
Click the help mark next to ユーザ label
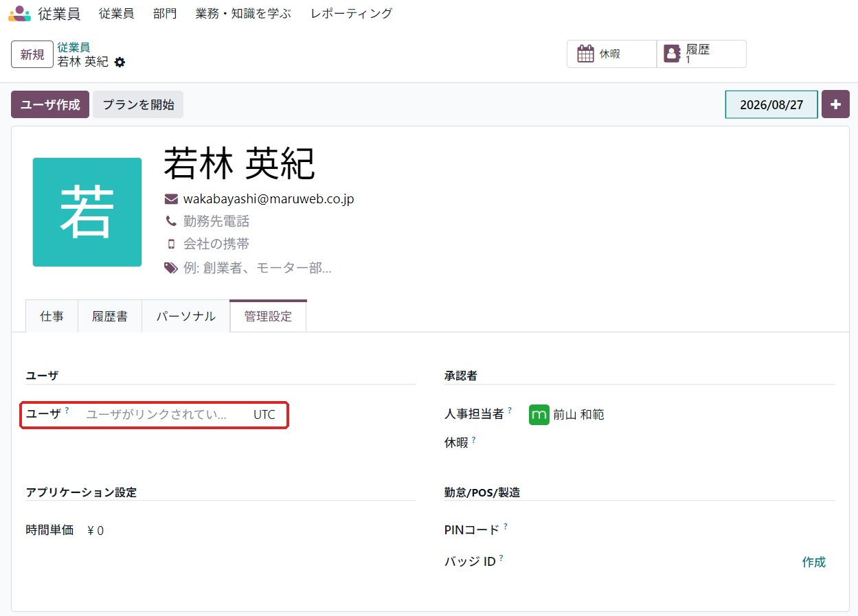(67, 410)
